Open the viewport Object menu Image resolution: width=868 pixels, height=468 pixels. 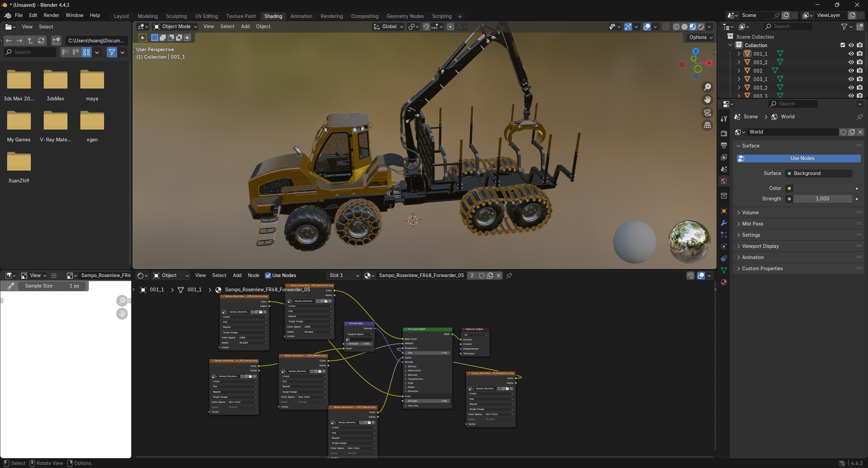(x=263, y=26)
